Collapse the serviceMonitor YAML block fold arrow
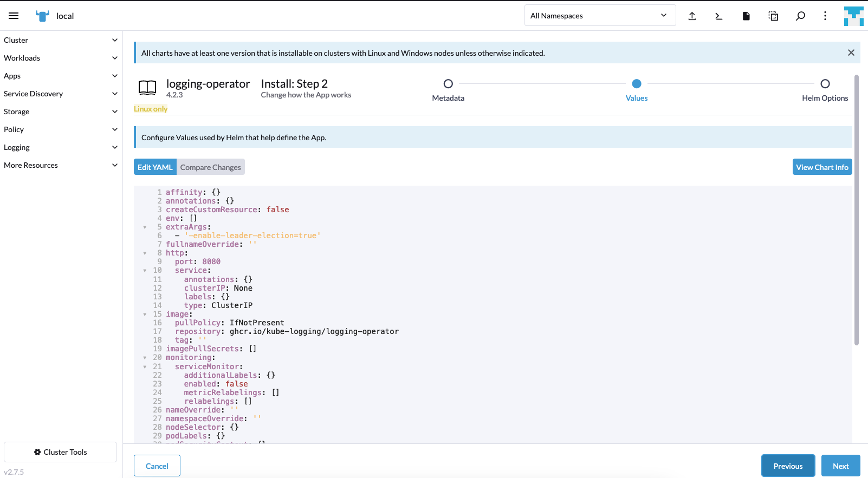 click(145, 367)
